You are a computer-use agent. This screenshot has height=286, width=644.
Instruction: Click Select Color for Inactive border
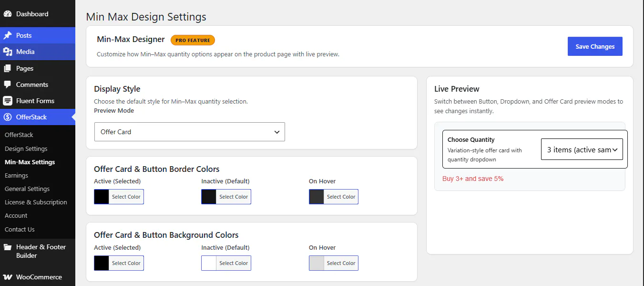pos(234,197)
